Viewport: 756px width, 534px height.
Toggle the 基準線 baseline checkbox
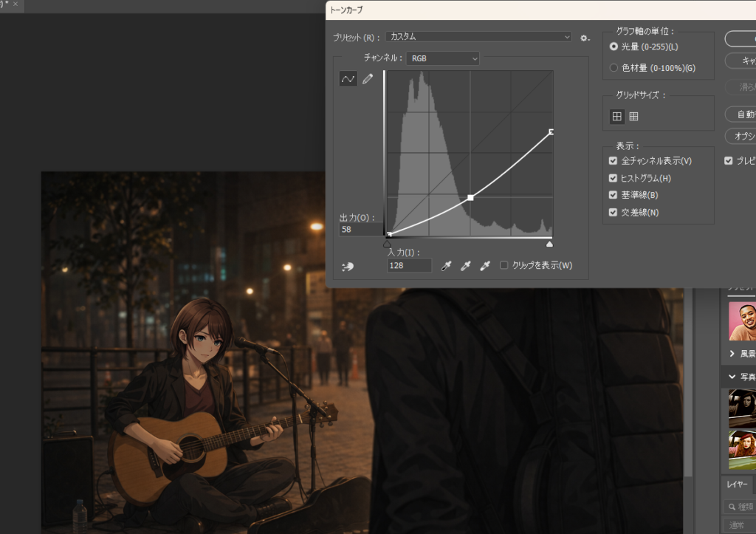pos(613,195)
